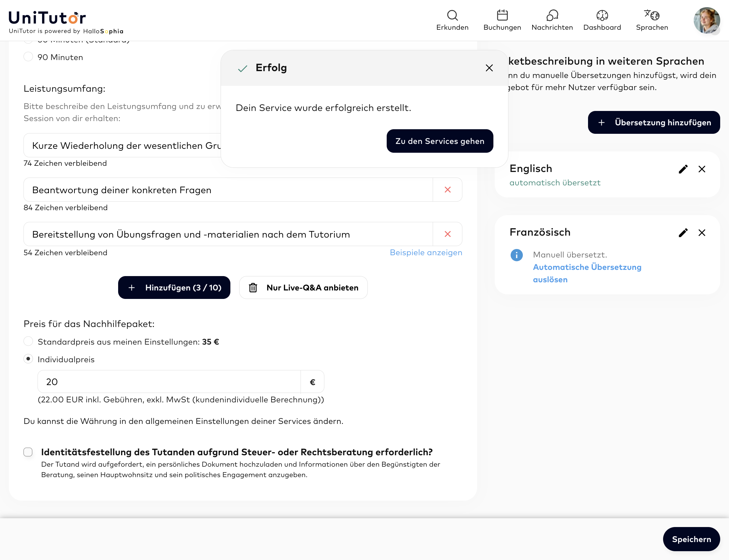Image resolution: width=729 pixels, height=560 pixels.
Task: Click the individual price field showing 20
Action: [x=169, y=382]
